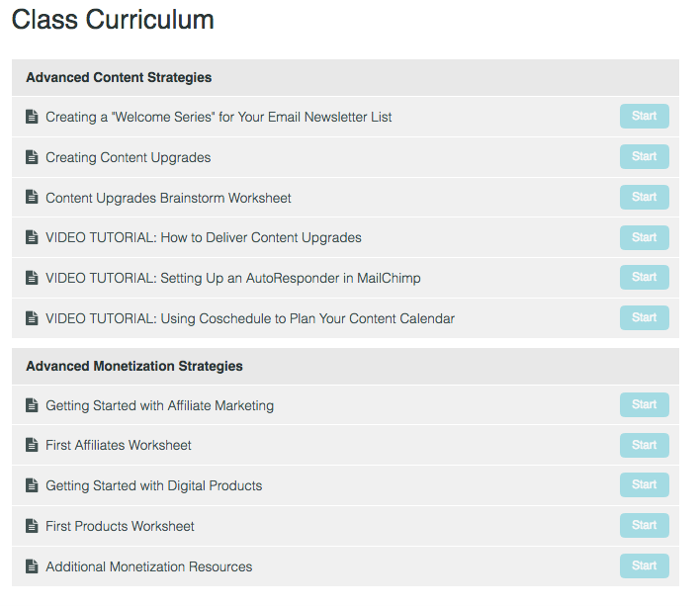
Task: Click document icon for First Products Worksheet
Action: 32,526
